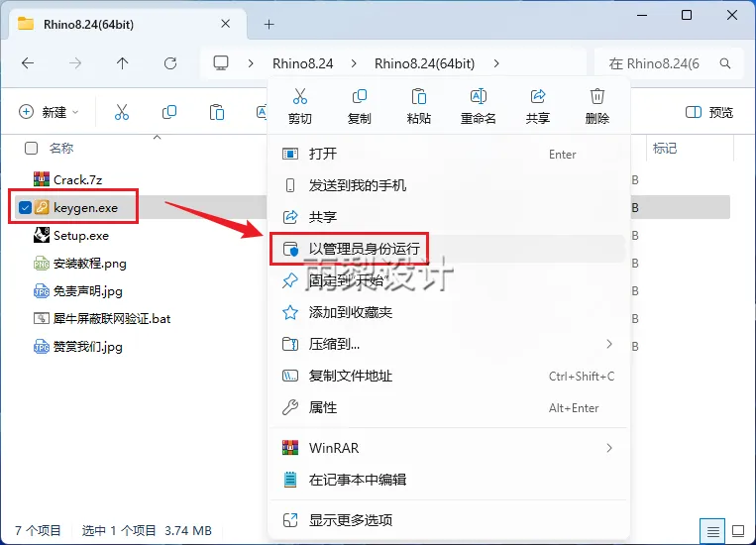Choose the 共享 entry below 发送到我的手机
Screen dimensions: 756x545
click(449, 217)
